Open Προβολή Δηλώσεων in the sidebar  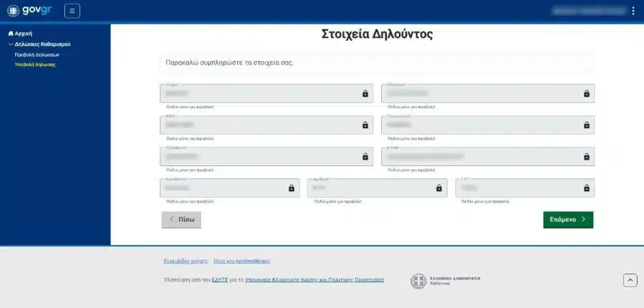click(37, 54)
